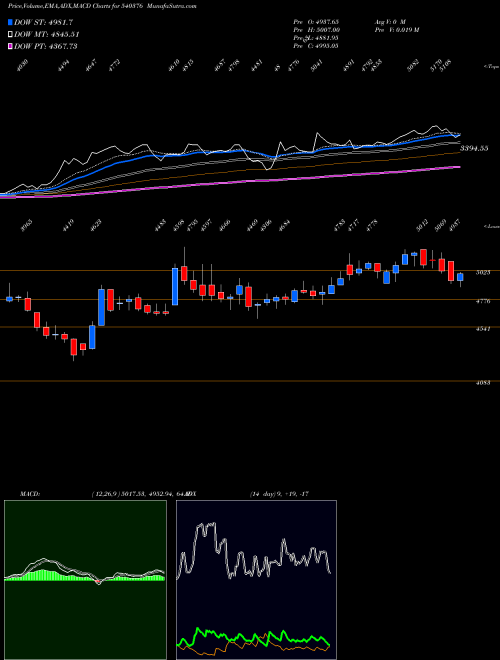Click the 'Pre H: 5007.00' value
500x660 pixels.
[x=316, y=30]
